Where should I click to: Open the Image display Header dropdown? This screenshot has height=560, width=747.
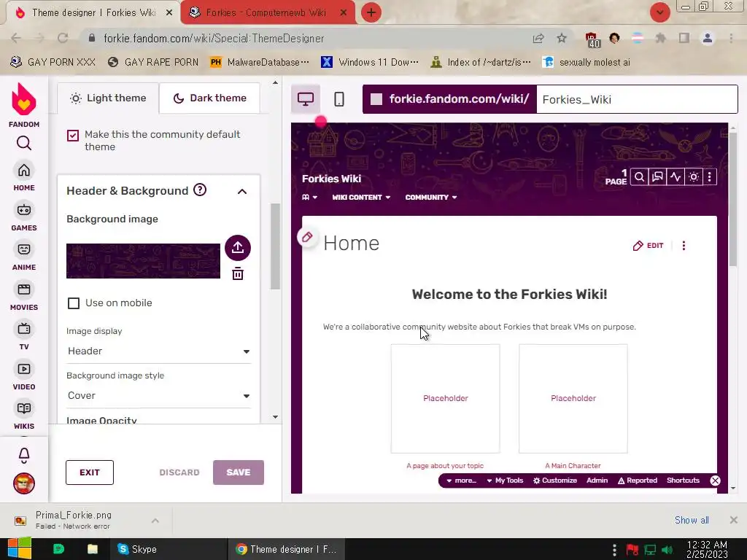point(158,351)
